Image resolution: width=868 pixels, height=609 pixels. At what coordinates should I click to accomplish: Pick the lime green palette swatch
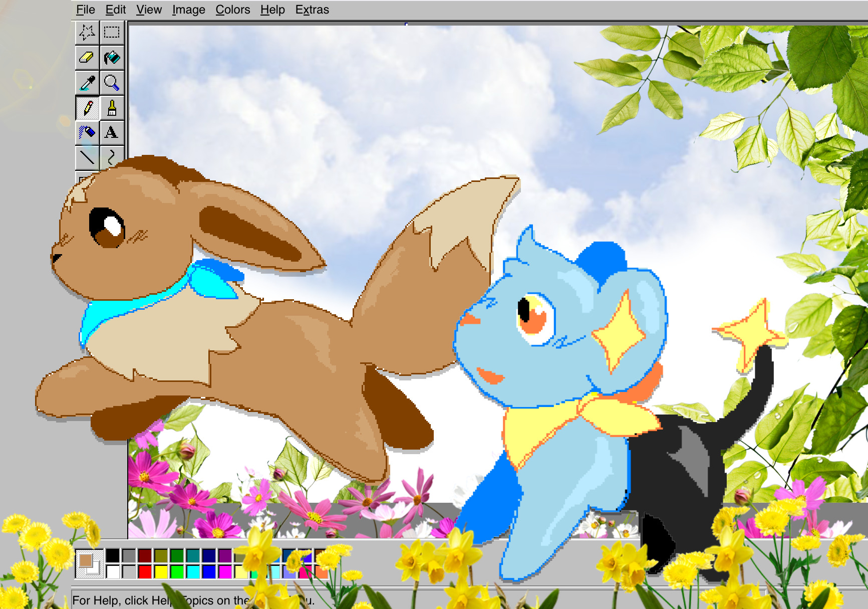177,572
